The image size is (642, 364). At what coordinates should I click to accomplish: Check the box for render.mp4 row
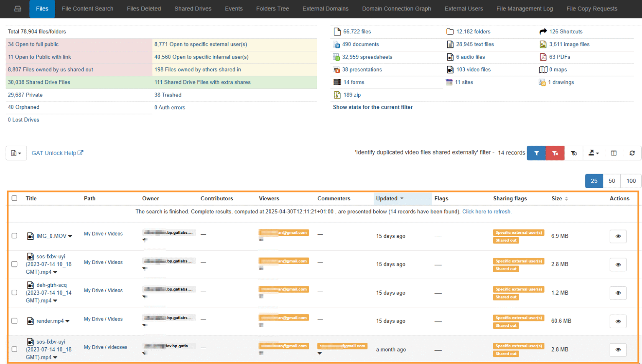click(14, 321)
